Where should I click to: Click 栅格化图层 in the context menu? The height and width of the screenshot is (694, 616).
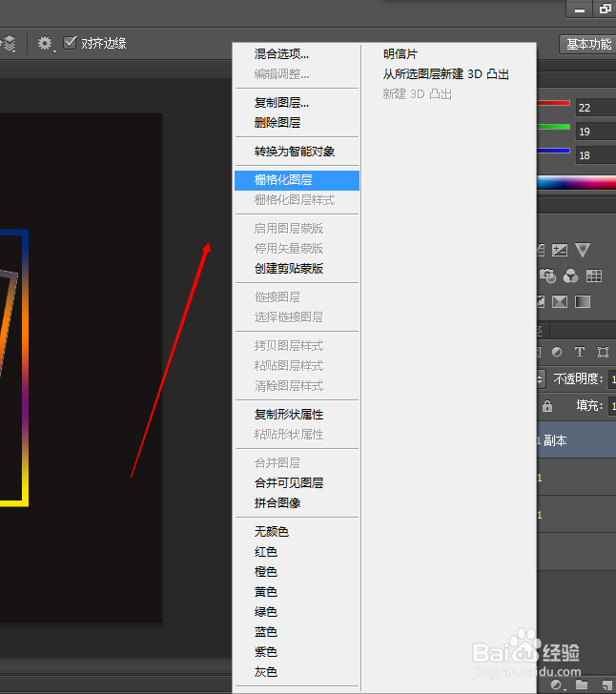pyautogui.click(x=297, y=180)
